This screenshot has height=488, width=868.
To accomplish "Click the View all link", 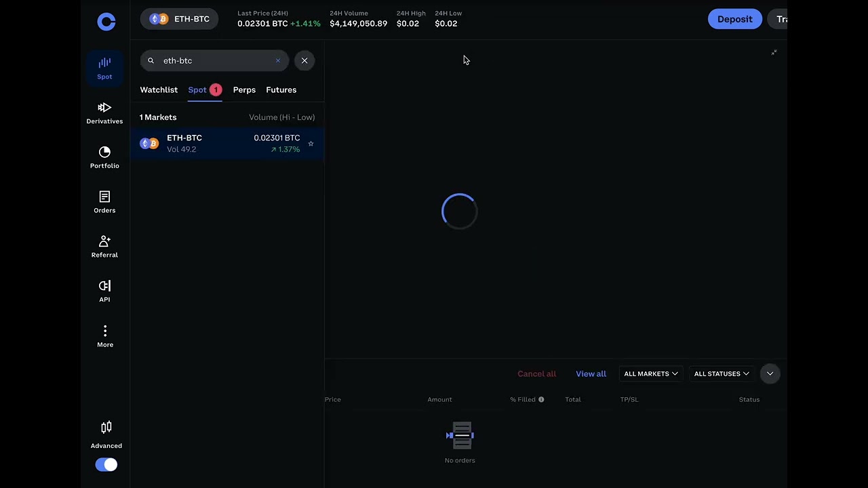I will pos(591,373).
